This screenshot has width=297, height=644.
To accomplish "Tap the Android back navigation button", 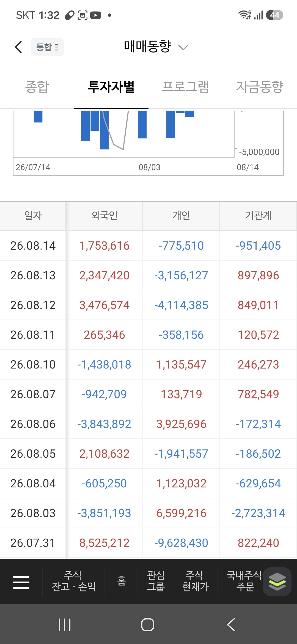I will click(x=231, y=625).
